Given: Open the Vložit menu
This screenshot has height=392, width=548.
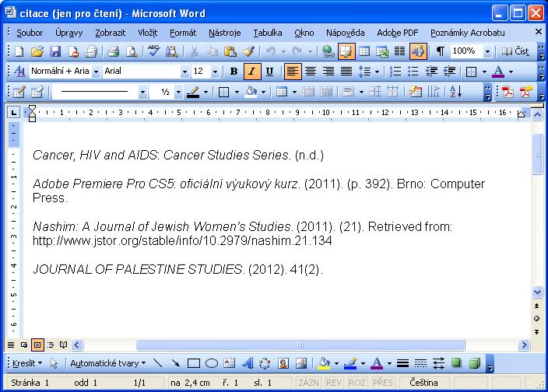Looking at the screenshot, I should [x=147, y=33].
